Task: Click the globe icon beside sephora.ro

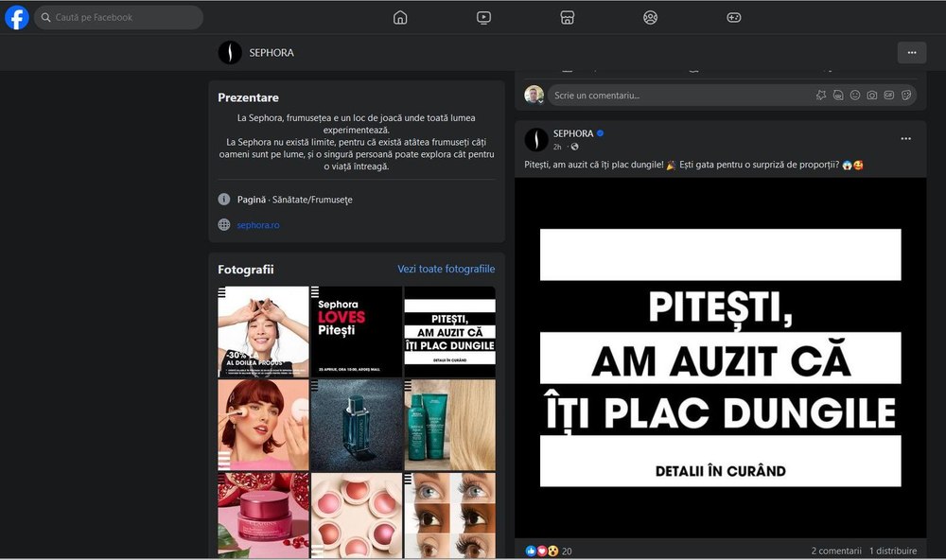Action: click(x=224, y=224)
